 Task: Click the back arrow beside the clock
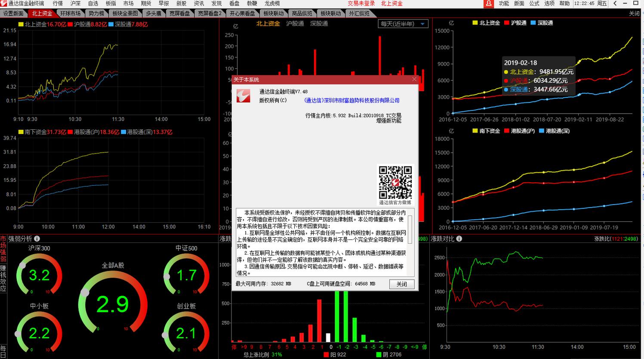tap(616, 3)
